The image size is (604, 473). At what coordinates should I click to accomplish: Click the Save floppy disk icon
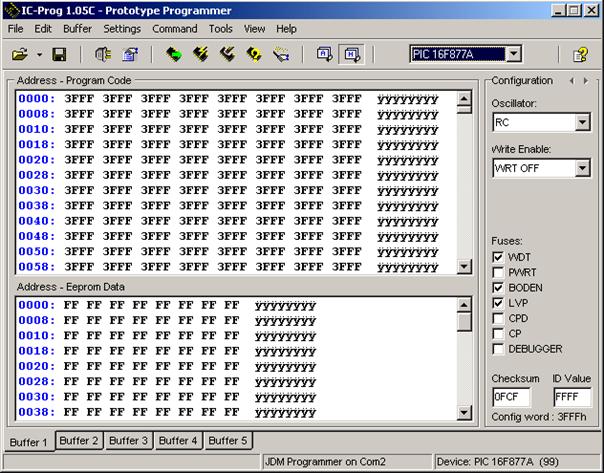[x=59, y=54]
